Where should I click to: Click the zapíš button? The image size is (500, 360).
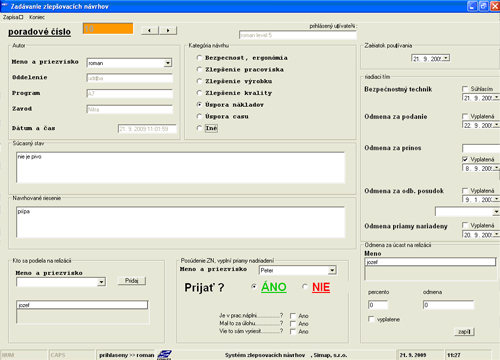(464, 332)
